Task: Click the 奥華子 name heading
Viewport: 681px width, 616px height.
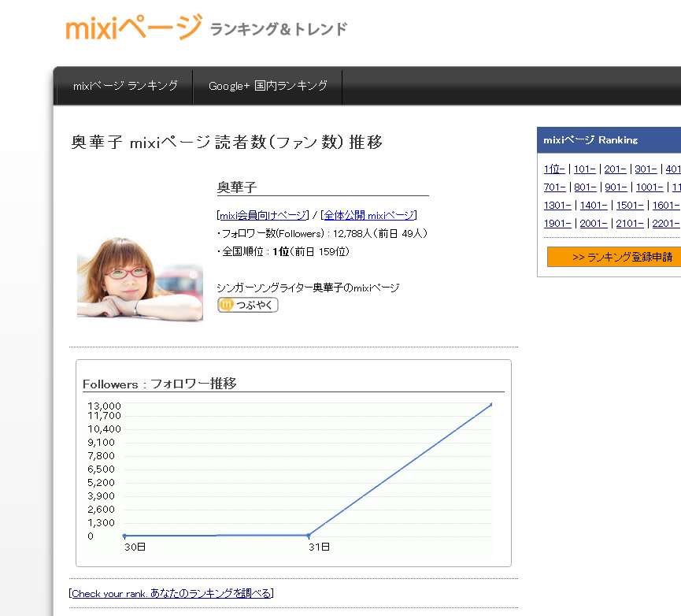Action: [x=237, y=187]
